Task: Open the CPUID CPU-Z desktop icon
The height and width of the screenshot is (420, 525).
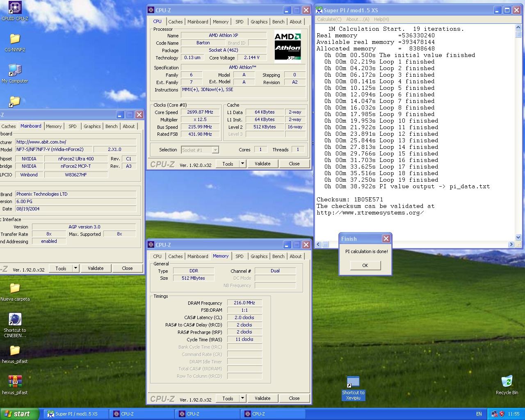Action: tap(15, 8)
